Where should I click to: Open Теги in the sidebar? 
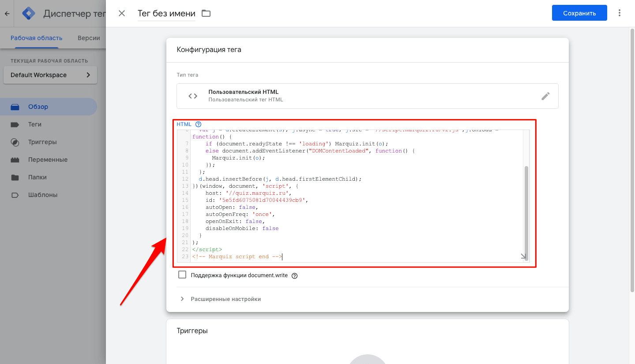(49, 124)
